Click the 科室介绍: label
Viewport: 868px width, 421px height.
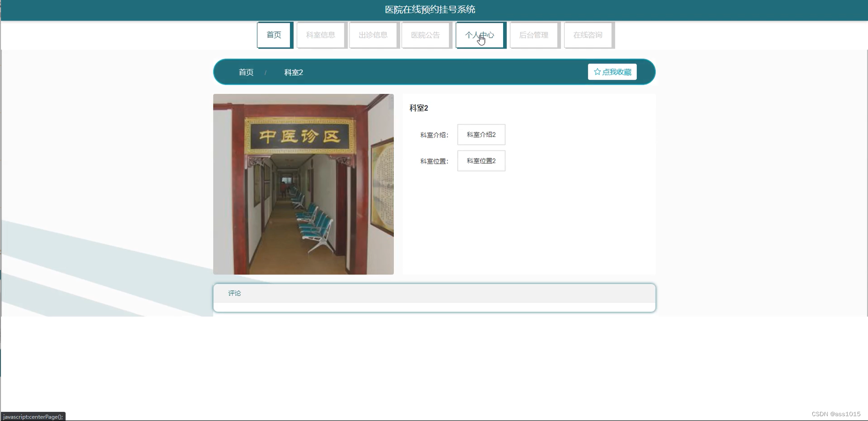434,135
